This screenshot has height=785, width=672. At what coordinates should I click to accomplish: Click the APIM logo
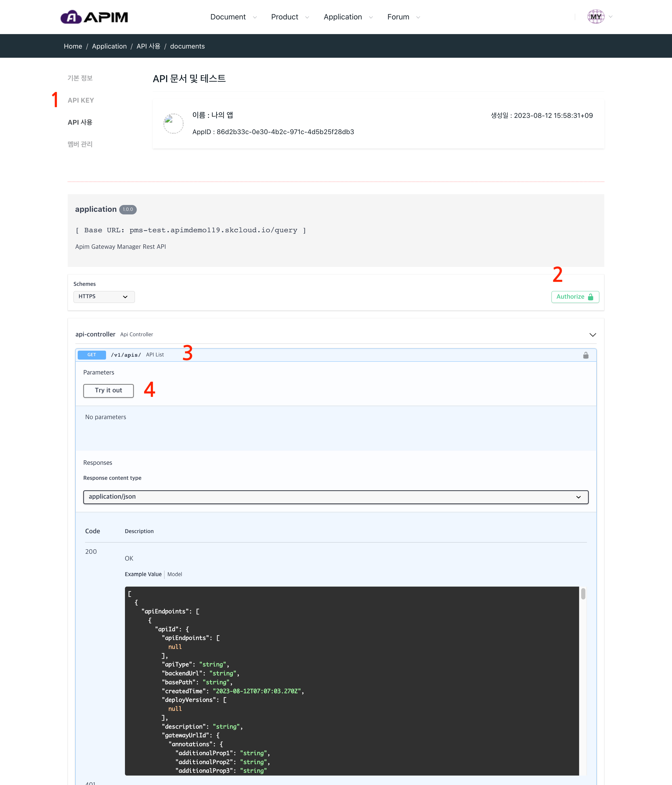[94, 17]
